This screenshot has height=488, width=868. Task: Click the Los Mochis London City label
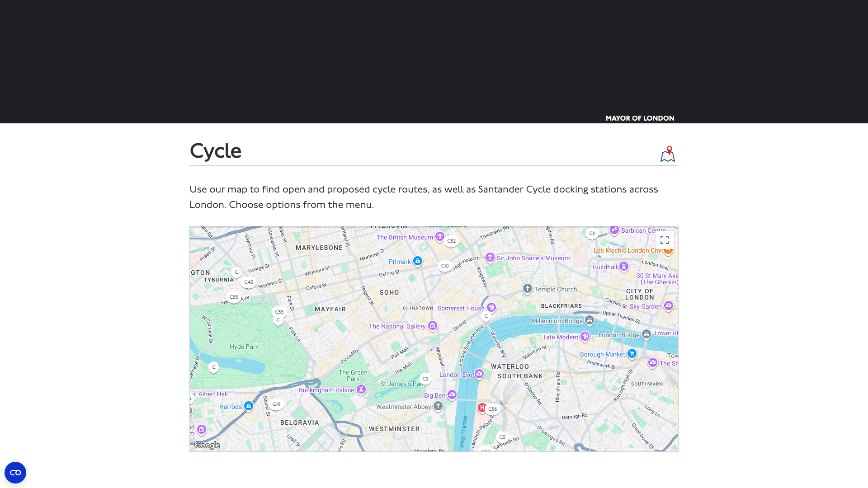627,250
